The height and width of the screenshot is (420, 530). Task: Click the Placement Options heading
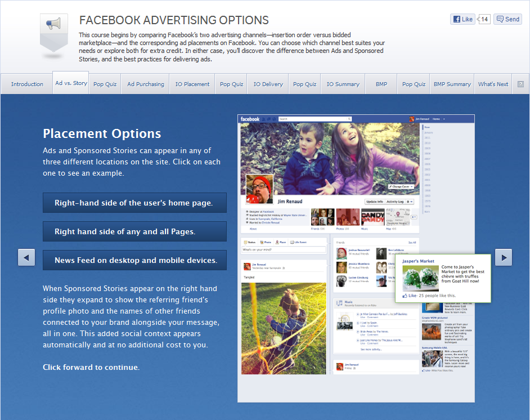tap(102, 133)
